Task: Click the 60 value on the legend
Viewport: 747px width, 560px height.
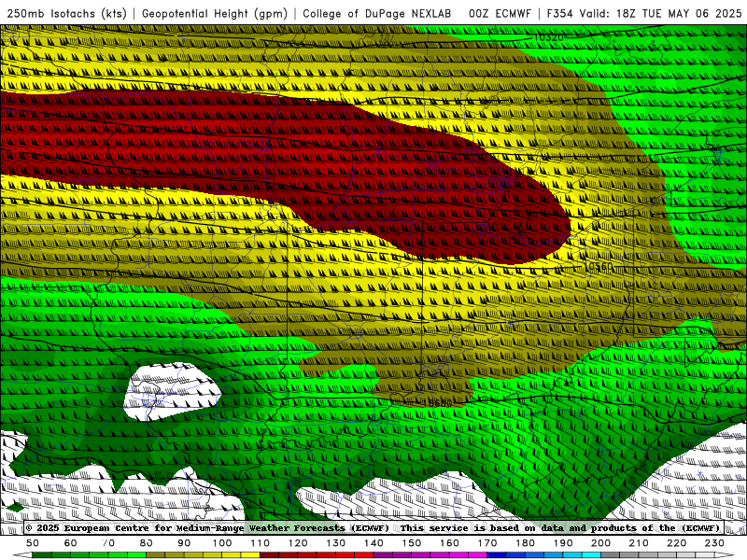Action: click(71, 543)
